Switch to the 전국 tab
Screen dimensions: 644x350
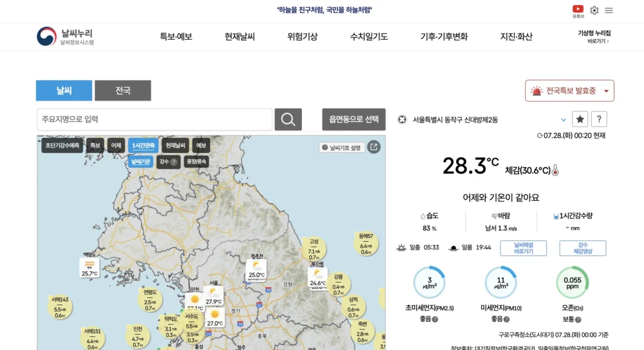tap(123, 91)
